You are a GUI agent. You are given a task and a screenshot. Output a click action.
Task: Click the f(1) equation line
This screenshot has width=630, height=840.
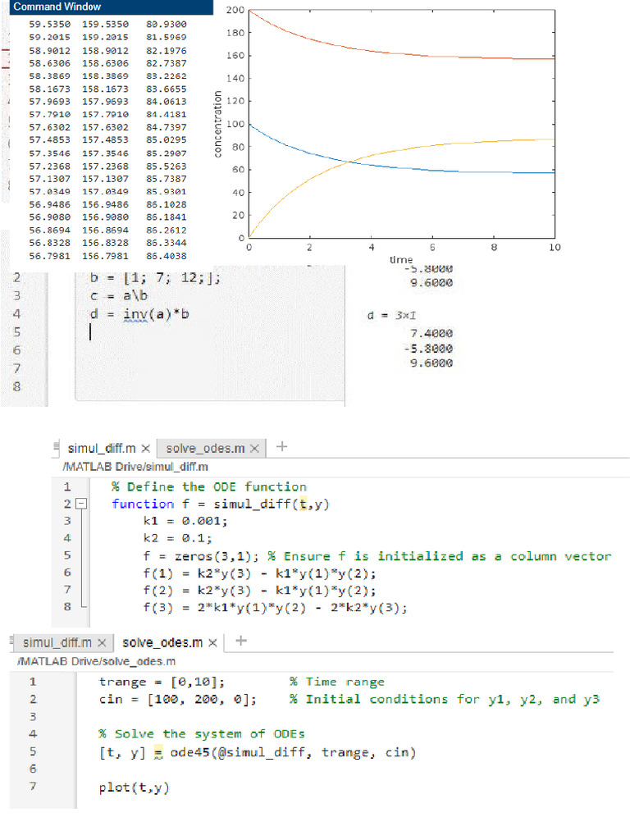click(x=259, y=573)
